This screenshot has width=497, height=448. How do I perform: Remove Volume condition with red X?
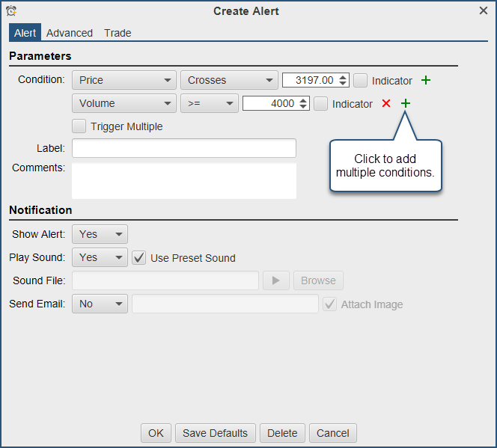386,104
